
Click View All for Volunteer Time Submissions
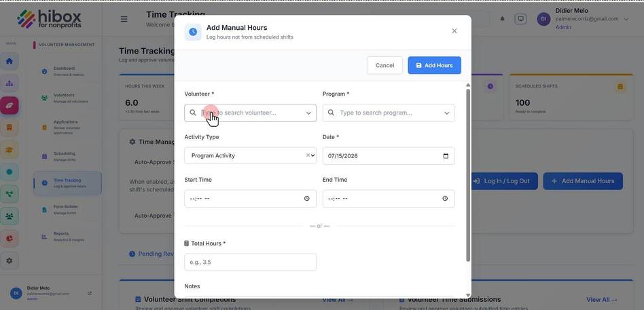coord(602,300)
